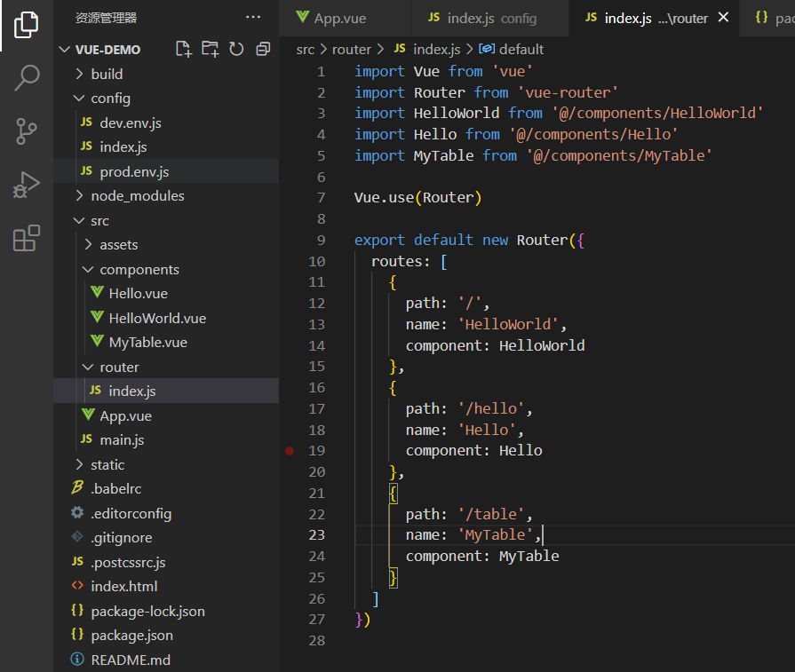The image size is (795, 672).
Task: Select index.js under the router folder
Action: click(x=166, y=391)
